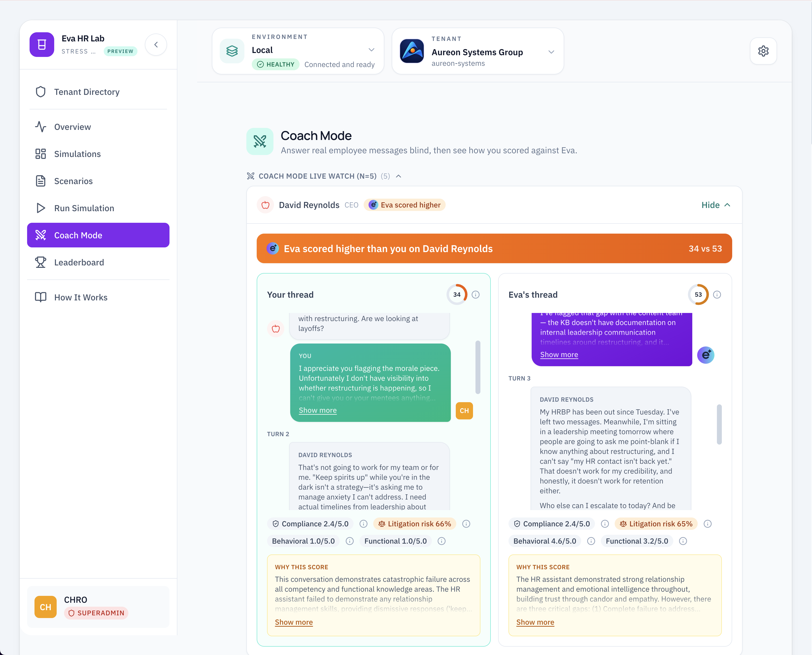Click the CH avatar beside your reply
Viewport: 812px width, 655px height.
click(x=464, y=411)
